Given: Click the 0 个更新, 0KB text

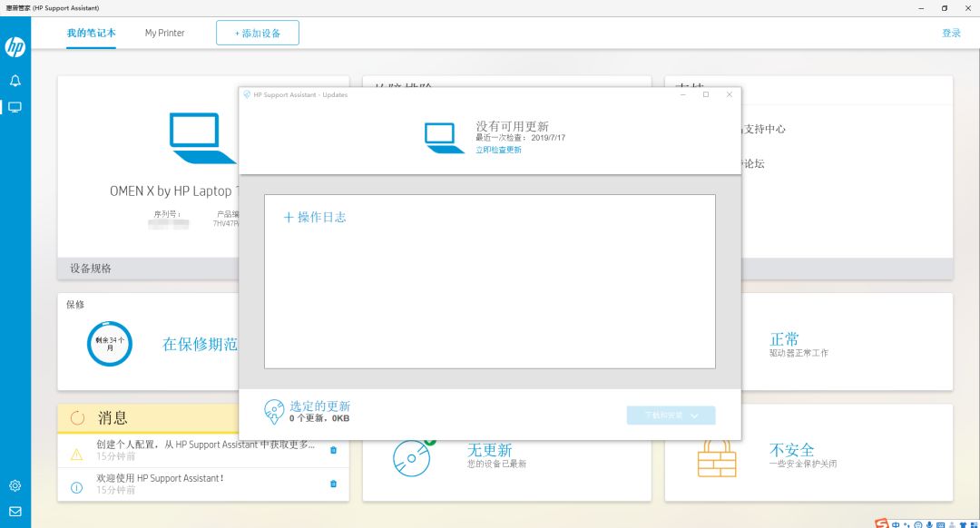Looking at the screenshot, I should pyautogui.click(x=318, y=418).
